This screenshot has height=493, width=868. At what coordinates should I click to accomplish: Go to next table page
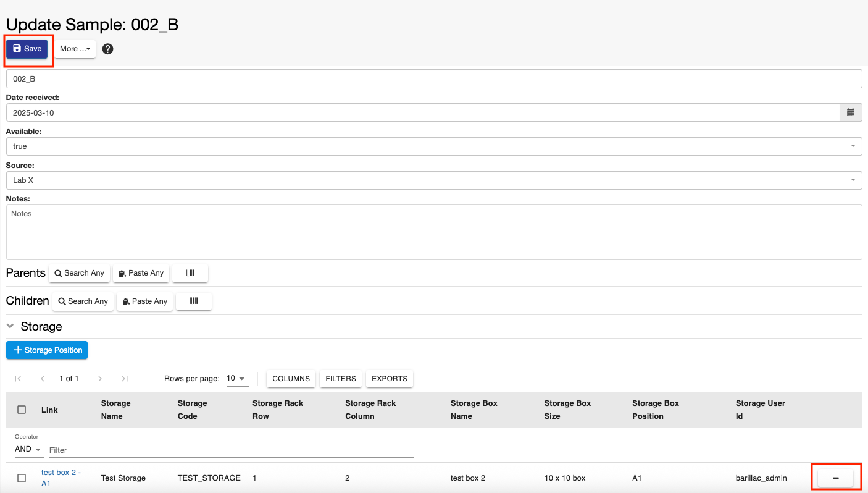click(x=100, y=379)
